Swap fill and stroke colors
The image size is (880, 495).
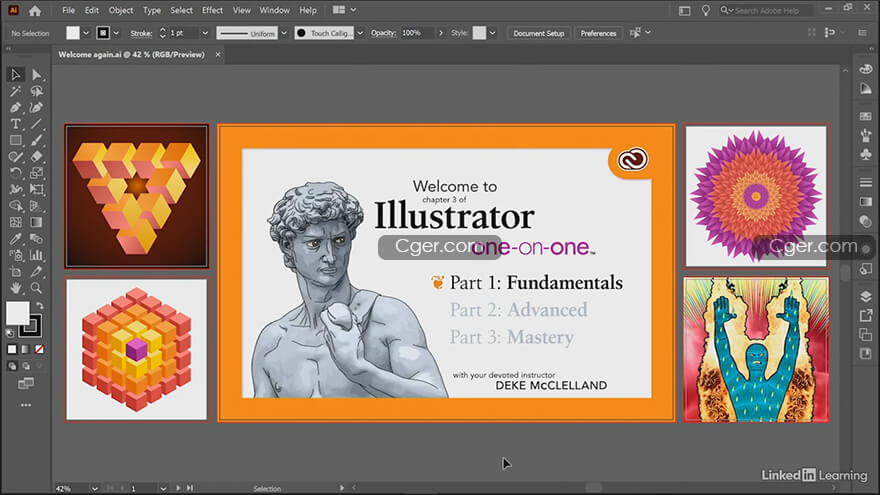point(39,306)
